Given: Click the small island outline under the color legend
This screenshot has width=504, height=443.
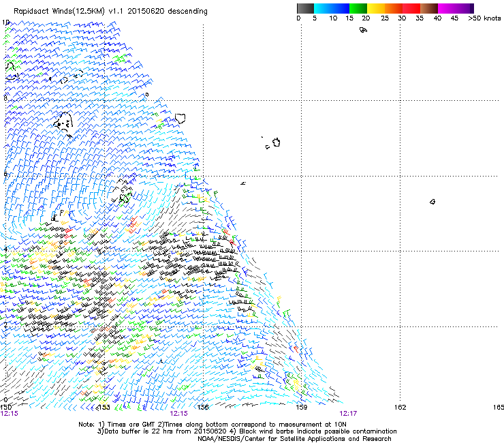Looking at the screenshot, I should click(x=363, y=30).
